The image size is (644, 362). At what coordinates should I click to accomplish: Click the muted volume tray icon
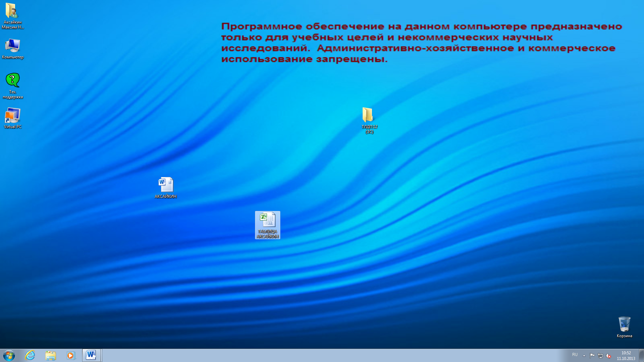[x=608, y=356]
